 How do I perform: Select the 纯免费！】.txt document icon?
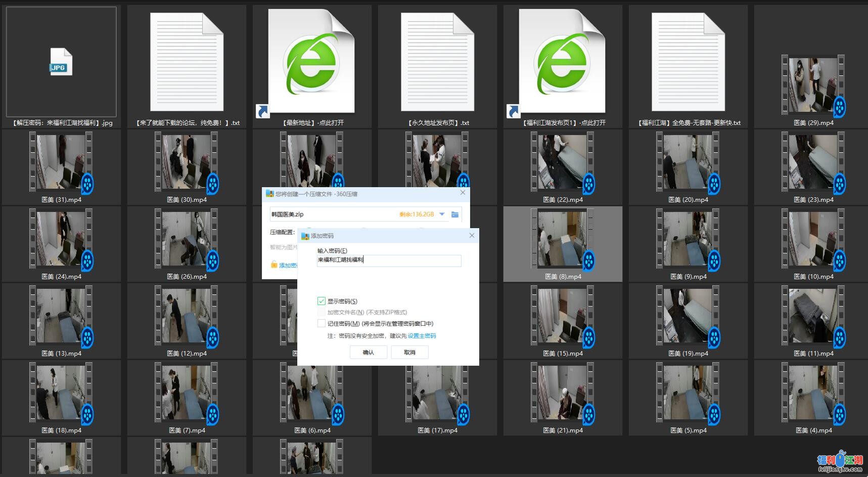187,62
